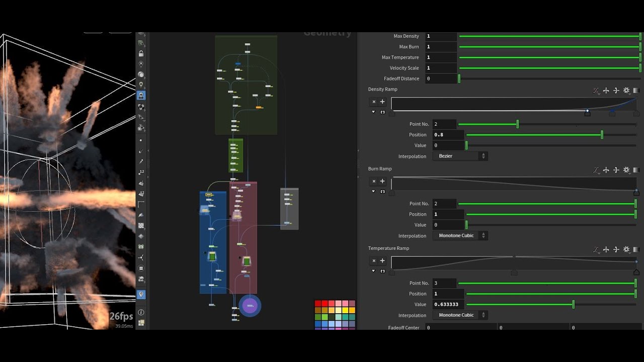Image resolution: width=644 pixels, height=362 pixels.
Task: Select the disable lighting bulb icon
Action: click(x=141, y=64)
